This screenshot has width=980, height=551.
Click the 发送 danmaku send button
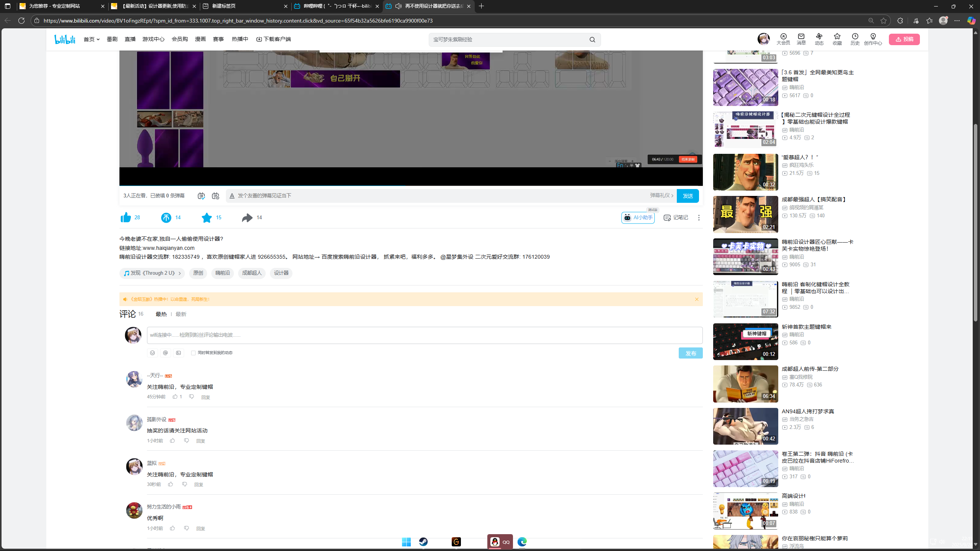pyautogui.click(x=688, y=196)
